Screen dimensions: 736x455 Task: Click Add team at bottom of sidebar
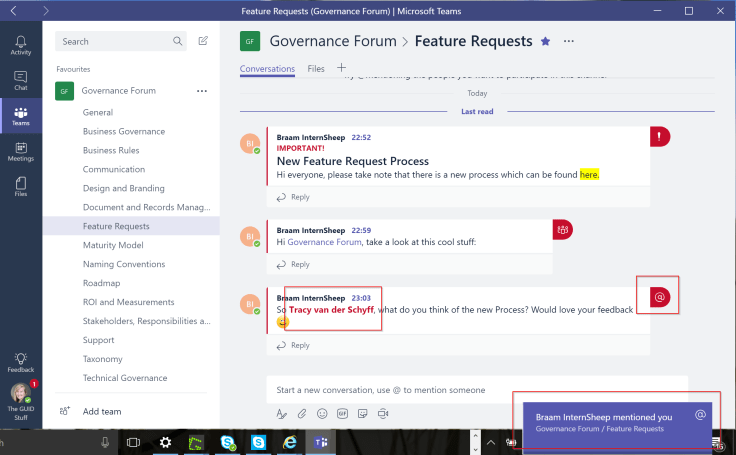pos(102,411)
